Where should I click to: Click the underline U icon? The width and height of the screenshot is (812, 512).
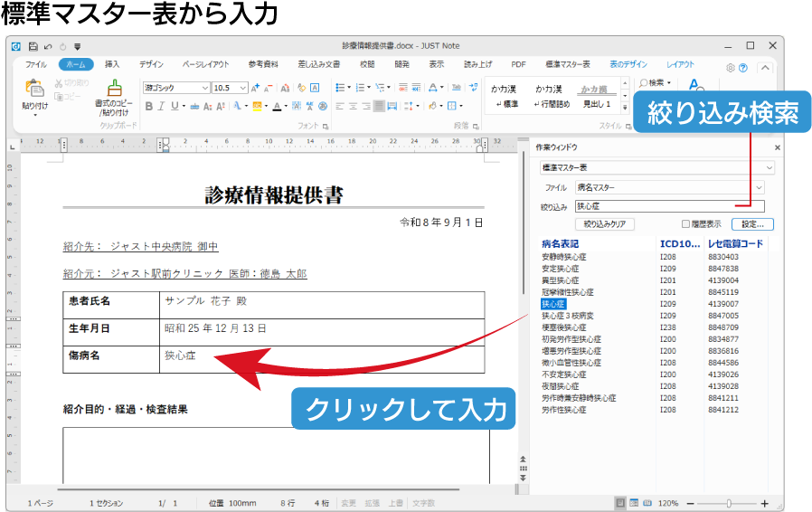pos(175,106)
